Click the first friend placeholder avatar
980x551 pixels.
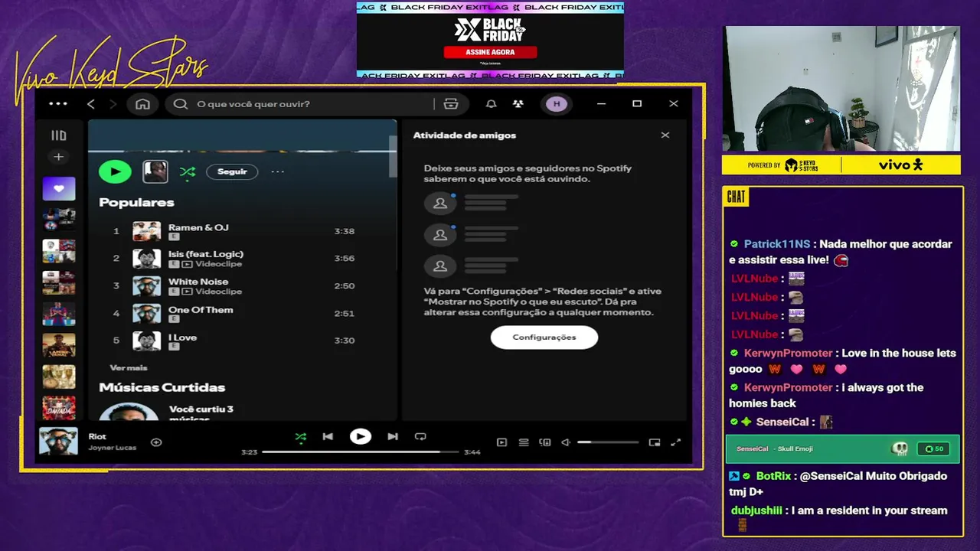click(440, 204)
